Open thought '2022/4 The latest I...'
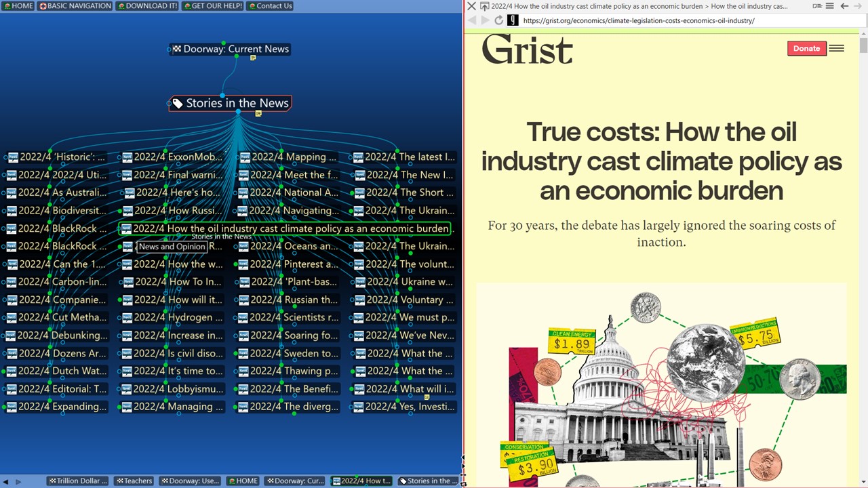 [404, 157]
